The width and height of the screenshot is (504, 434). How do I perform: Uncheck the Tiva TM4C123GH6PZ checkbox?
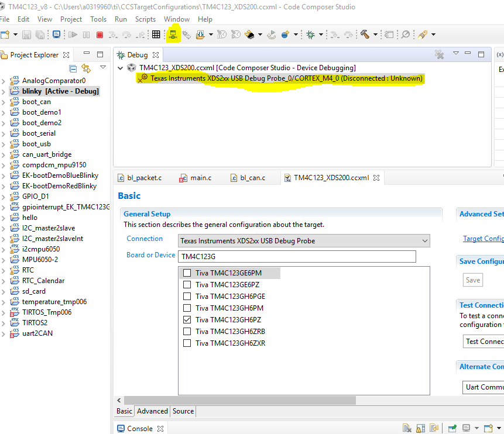(187, 319)
